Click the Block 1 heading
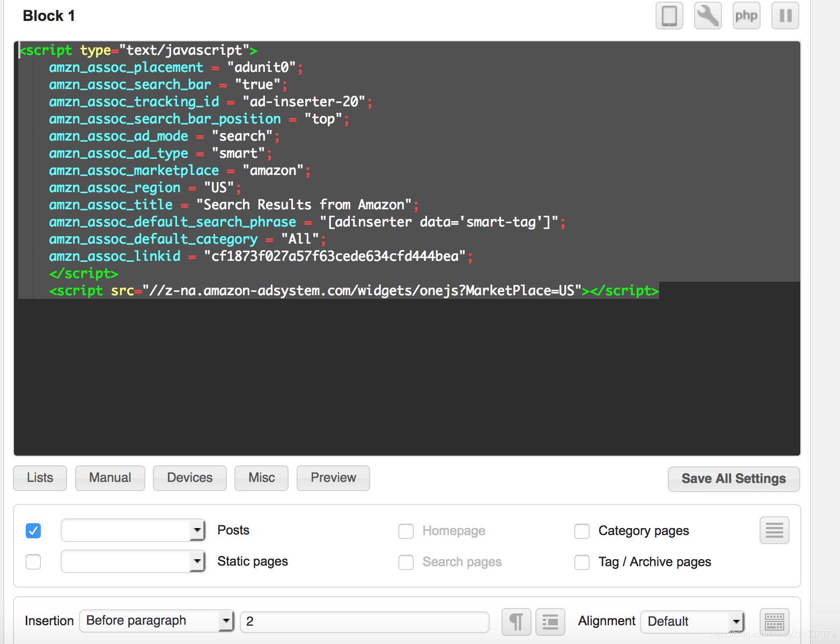The width and height of the screenshot is (840, 644). click(49, 16)
